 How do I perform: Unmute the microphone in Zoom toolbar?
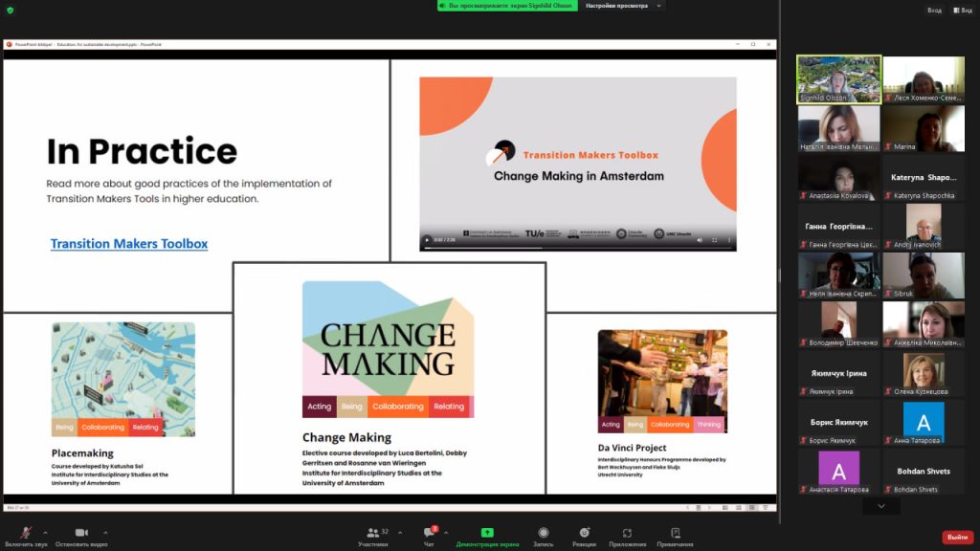[26, 533]
